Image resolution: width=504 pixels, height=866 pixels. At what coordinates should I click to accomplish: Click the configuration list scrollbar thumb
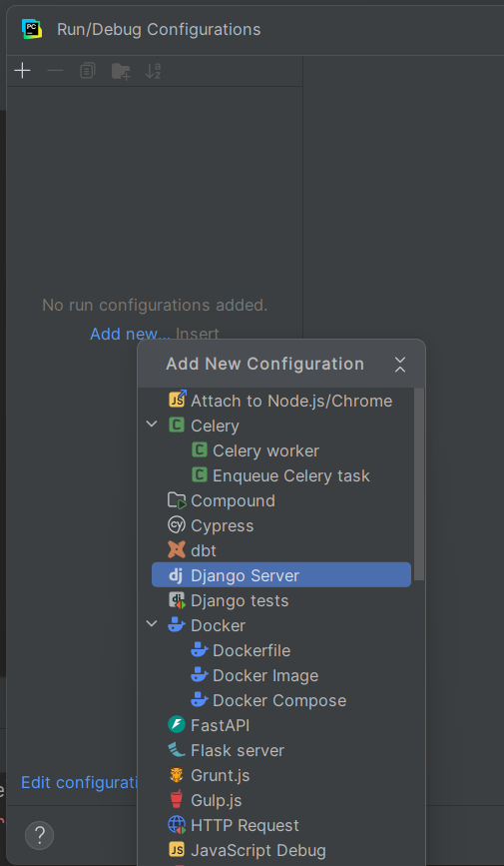[x=419, y=483]
